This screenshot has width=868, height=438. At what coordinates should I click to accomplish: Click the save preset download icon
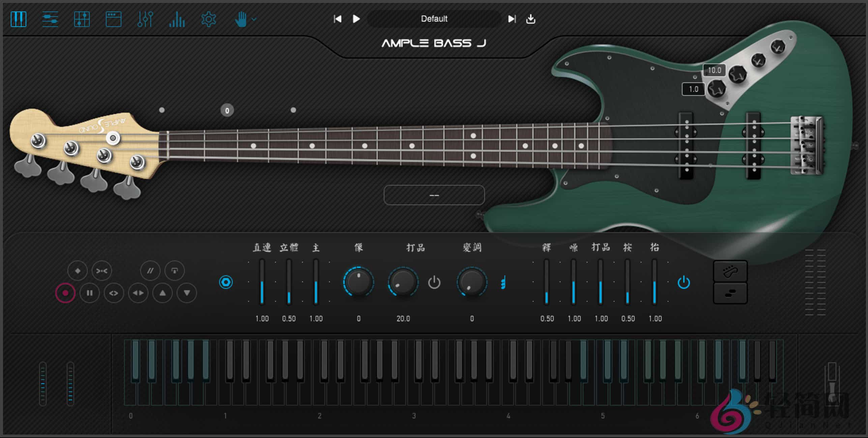(x=530, y=19)
